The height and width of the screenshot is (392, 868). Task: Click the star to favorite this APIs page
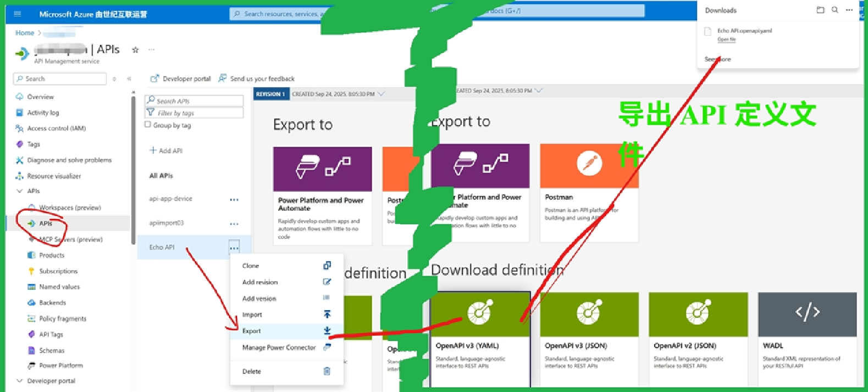(x=135, y=50)
